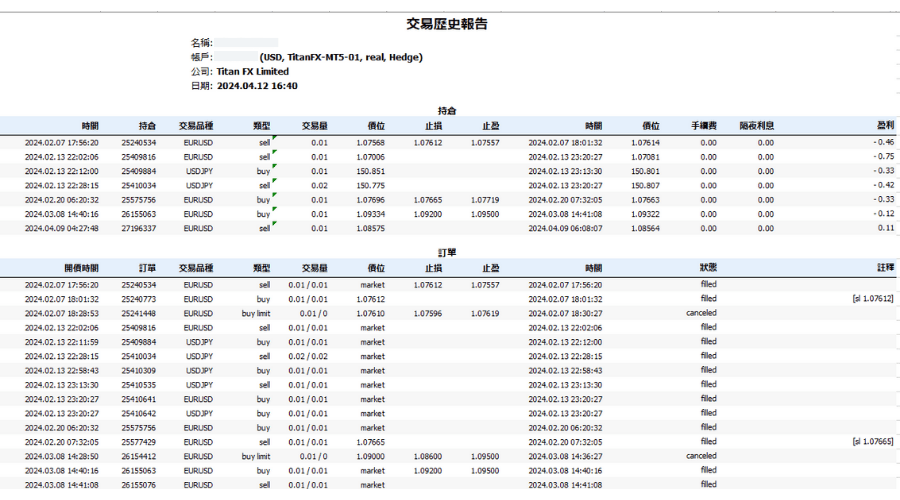
Task: Click green marker on position 25409816 sell cell
Action: click(273, 153)
